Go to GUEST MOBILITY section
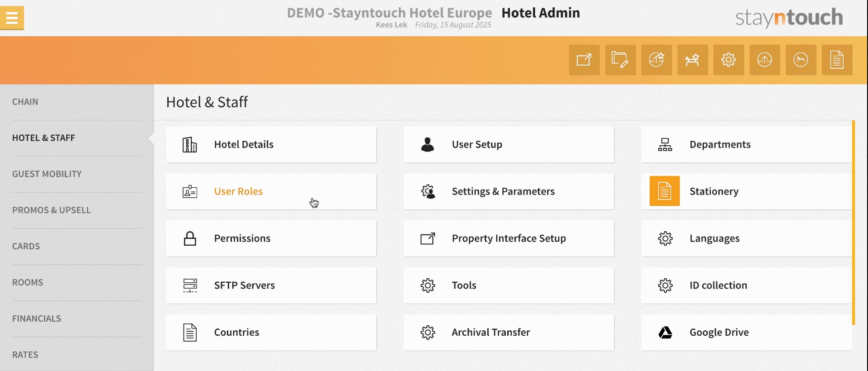The width and height of the screenshot is (868, 371). pyautogui.click(x=47, y=174)
